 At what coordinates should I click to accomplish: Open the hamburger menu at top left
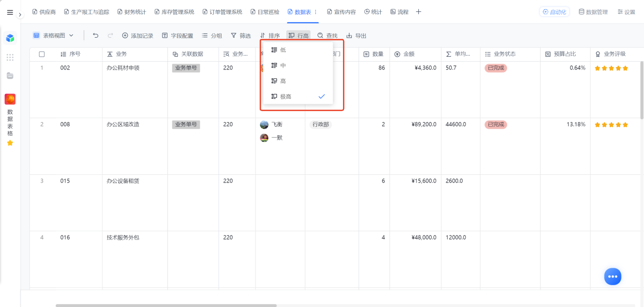(10, 12)
